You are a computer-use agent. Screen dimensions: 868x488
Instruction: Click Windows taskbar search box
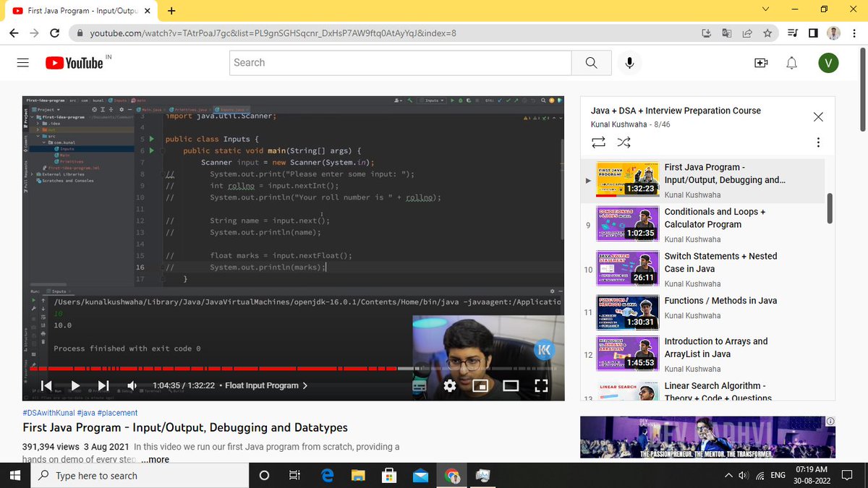coord(139,476)
